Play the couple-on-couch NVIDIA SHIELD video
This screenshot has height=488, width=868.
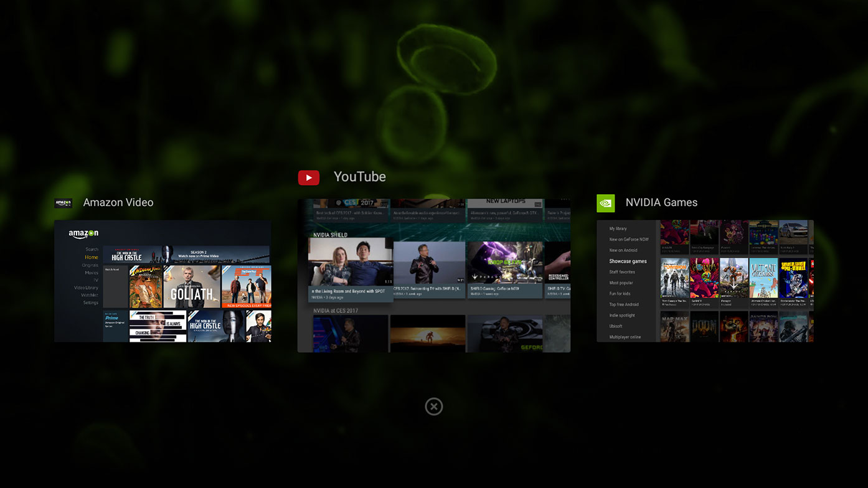(x=351, y=263)
